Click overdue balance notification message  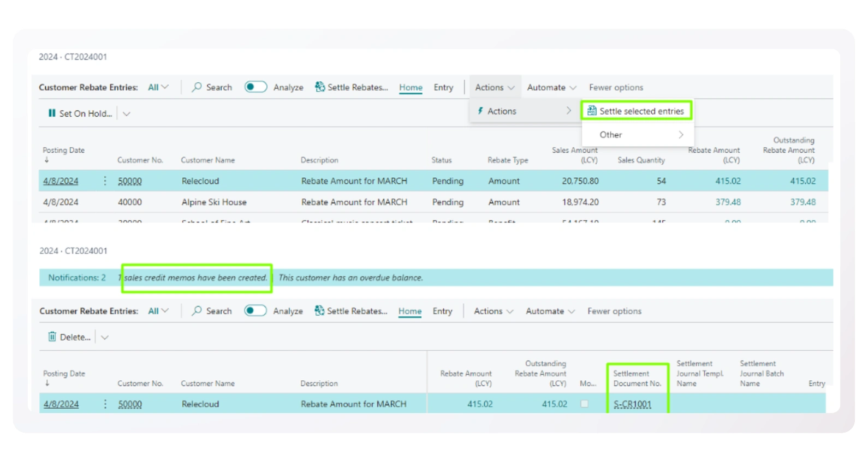click(351, 278)
